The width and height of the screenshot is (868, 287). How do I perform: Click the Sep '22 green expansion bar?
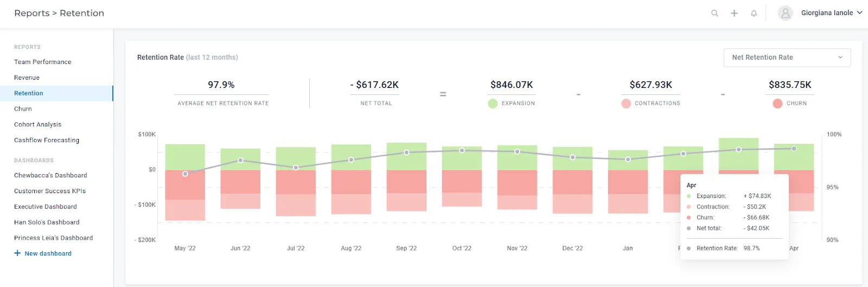[406, 157]
